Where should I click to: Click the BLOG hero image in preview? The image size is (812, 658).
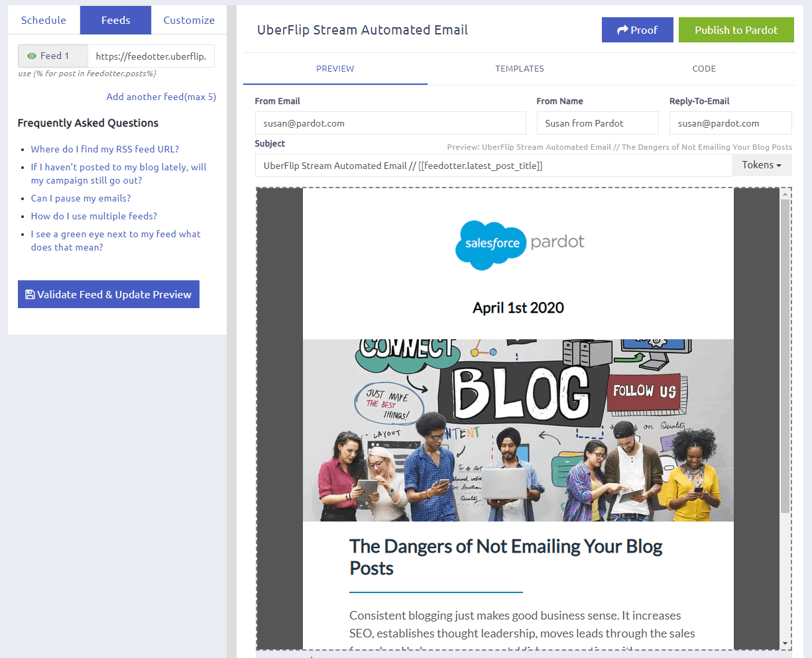[x=518, y=430]
